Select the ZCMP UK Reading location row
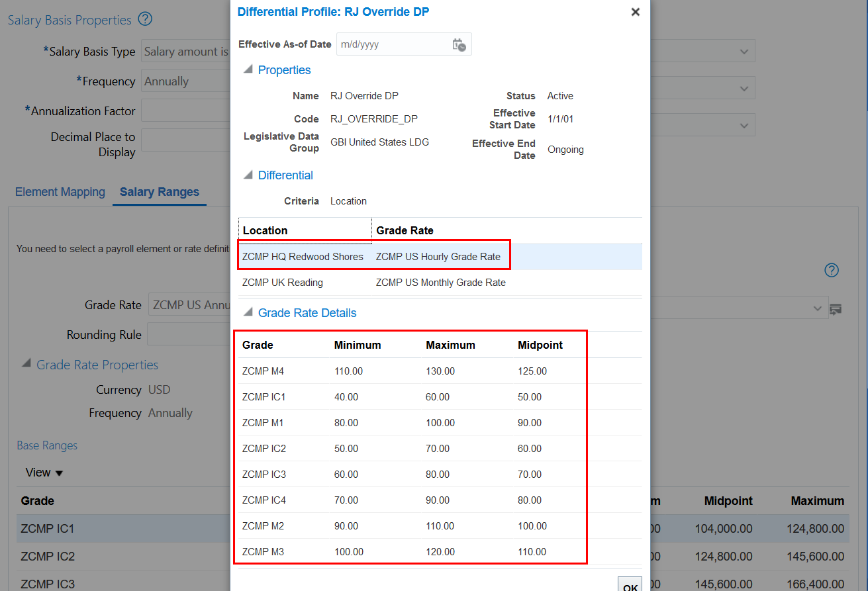868x591 pixels. pyautogui.click(x=440, y=283)
